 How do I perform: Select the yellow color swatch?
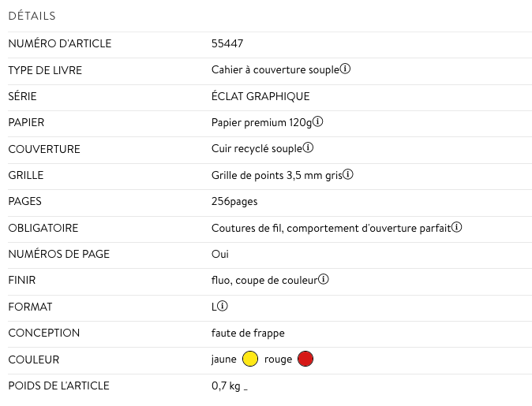[x=250, y=359]
